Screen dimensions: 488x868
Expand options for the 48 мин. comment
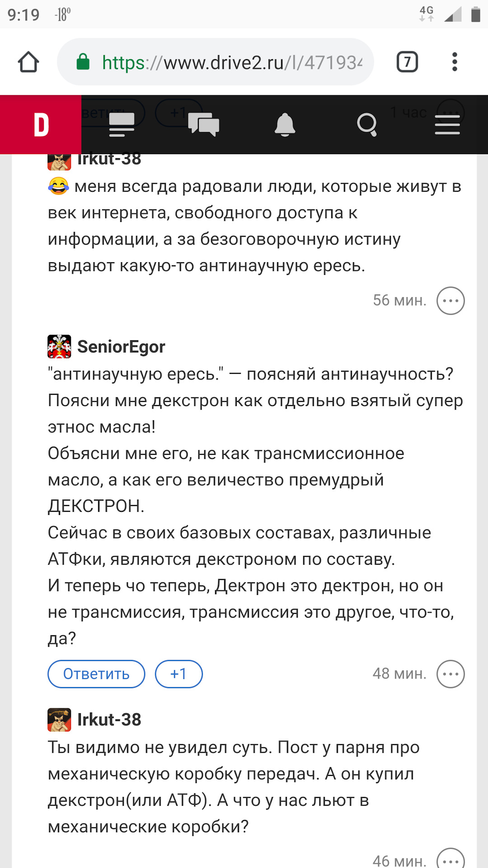450,674
